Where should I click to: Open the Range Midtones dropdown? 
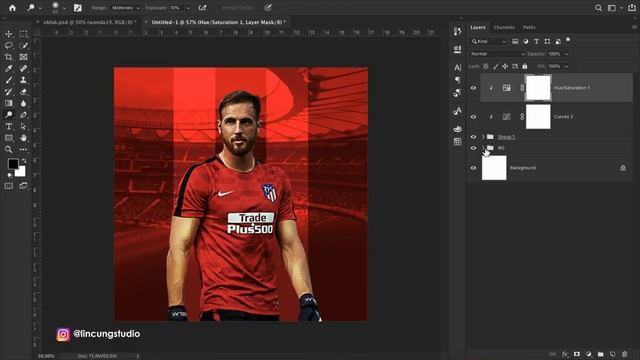tap(126, 8)
